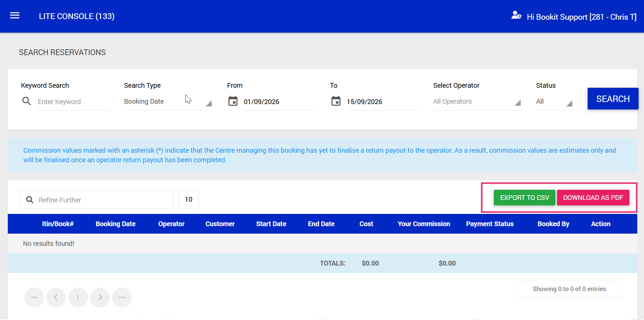Go to previous page arrow
Screen dimensions: 644x320
pos(56,298)
